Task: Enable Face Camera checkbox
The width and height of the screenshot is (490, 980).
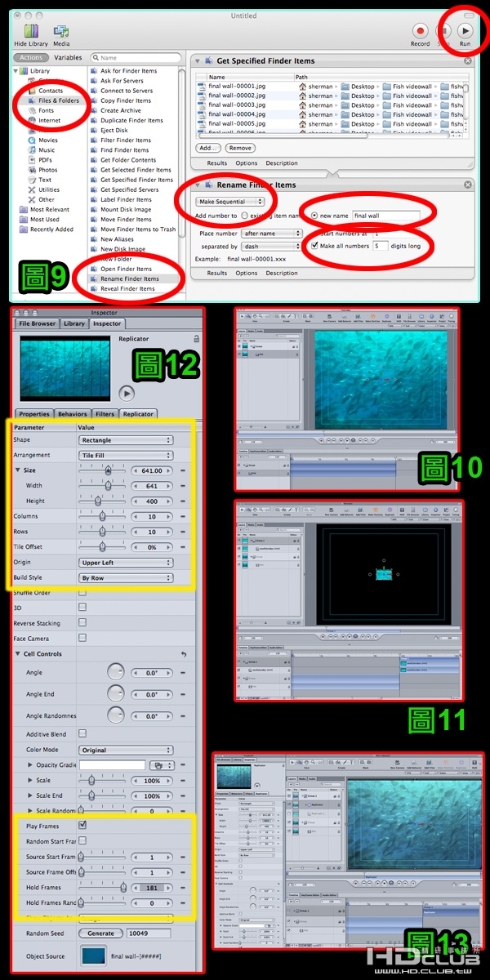Action: click(x=82, y=637)
